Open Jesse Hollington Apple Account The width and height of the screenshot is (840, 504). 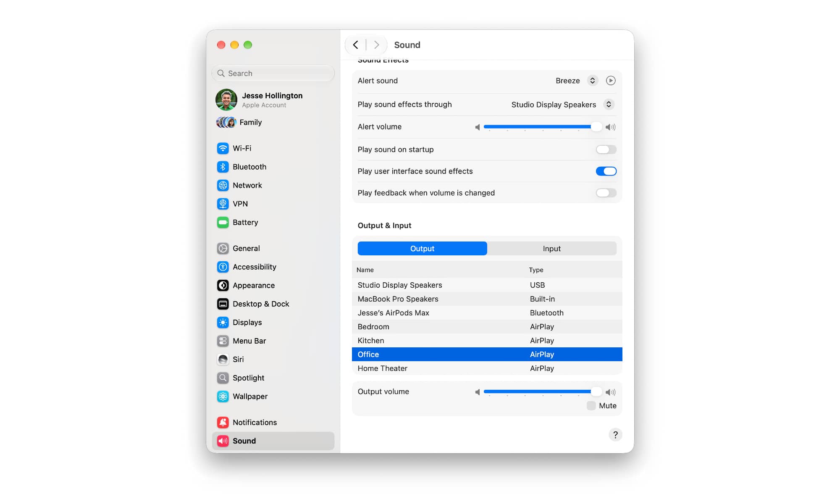pyautogui.click(x=273, y=100)
